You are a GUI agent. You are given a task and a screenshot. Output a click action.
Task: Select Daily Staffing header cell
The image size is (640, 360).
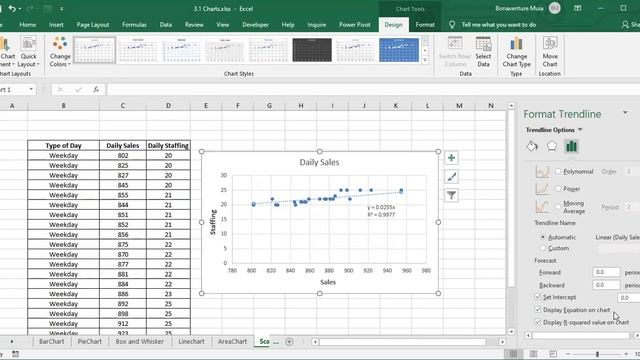click(168, 145)
